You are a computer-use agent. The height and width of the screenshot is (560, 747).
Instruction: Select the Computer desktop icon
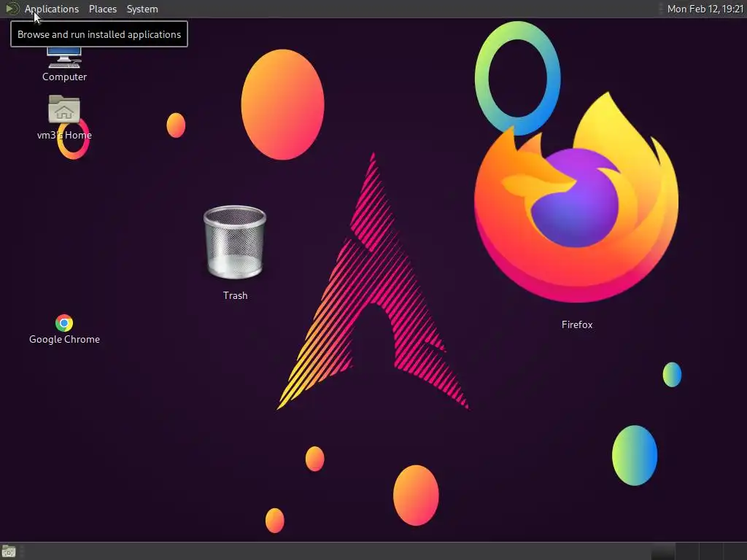click(x=64, y=58)
